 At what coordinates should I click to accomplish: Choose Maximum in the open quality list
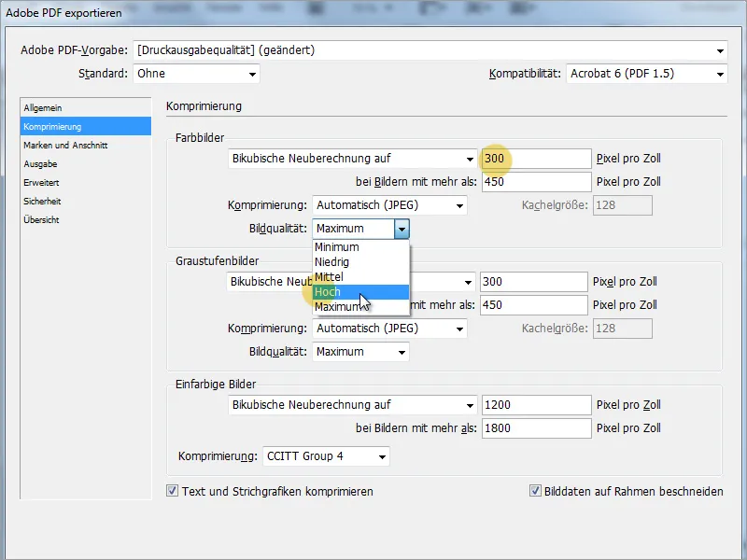coord(360,307)
